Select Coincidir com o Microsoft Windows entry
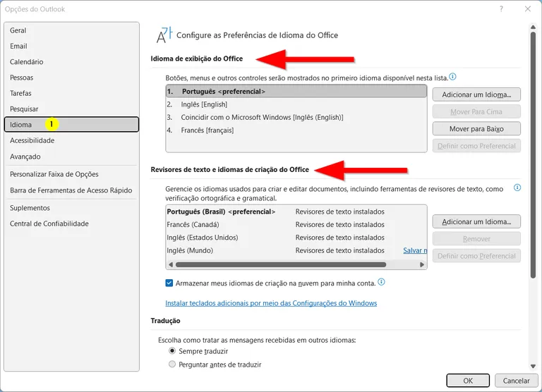The width and height of the screenshot is (542, 392). [x=296, y=118]
